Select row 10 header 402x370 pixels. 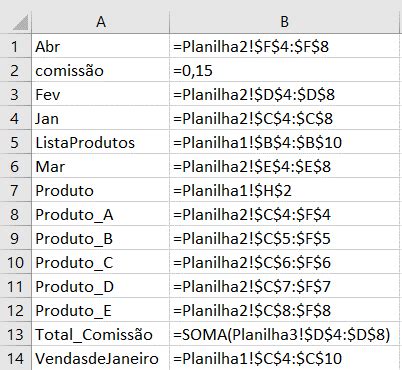click(x=15, y=262)
